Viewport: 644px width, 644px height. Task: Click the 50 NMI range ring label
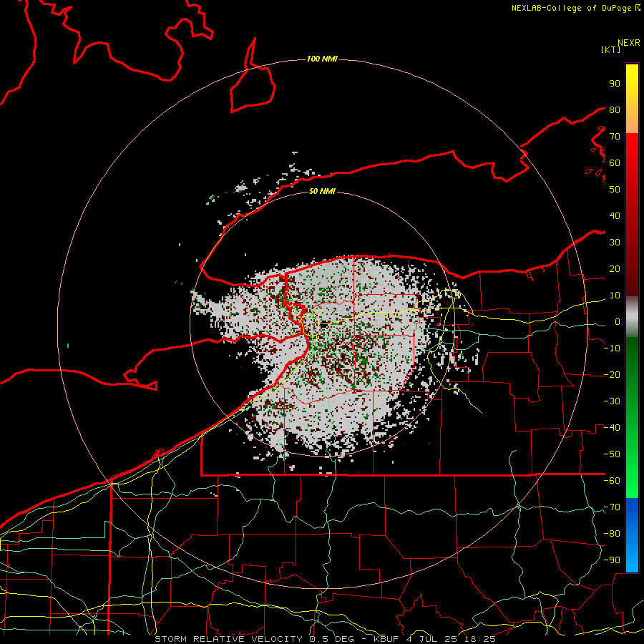(322, 191)
